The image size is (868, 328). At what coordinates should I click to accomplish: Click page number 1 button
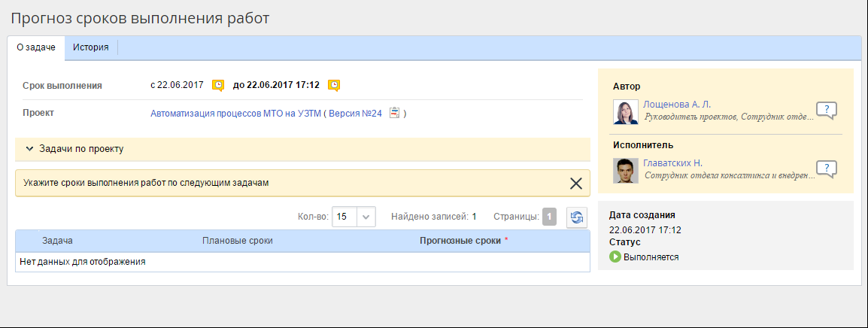[x=549, y=217]
